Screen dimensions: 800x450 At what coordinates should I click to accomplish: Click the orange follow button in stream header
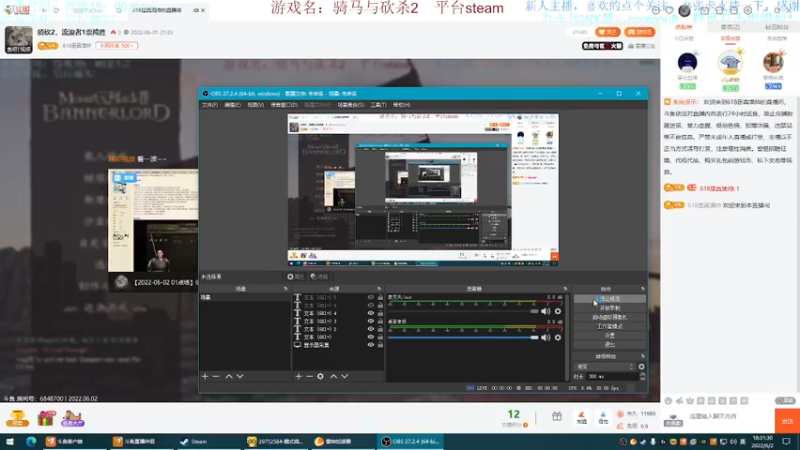607,32
